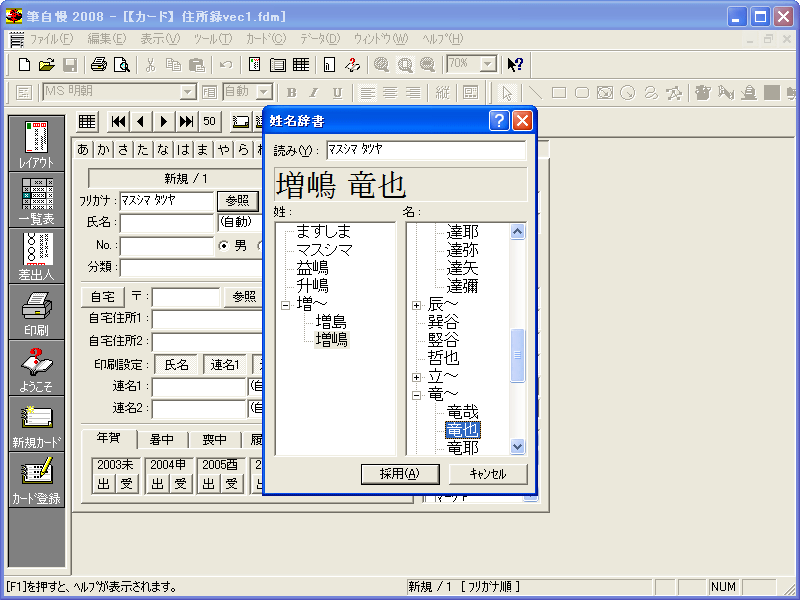Click the list grid icon left of navigation
Image resolution: width=800 pixels, height=600 pixels.
pos(87,121)
